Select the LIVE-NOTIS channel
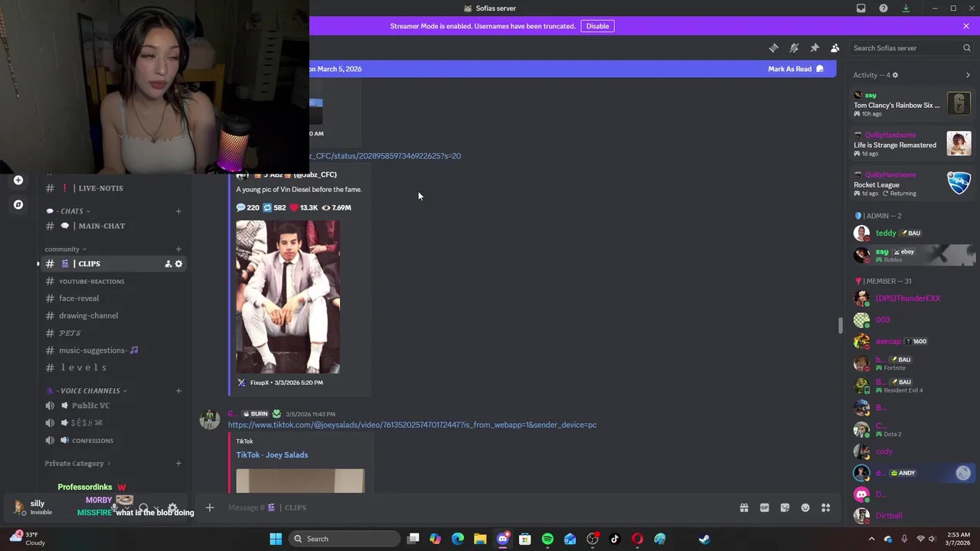 tap(113, 188)
